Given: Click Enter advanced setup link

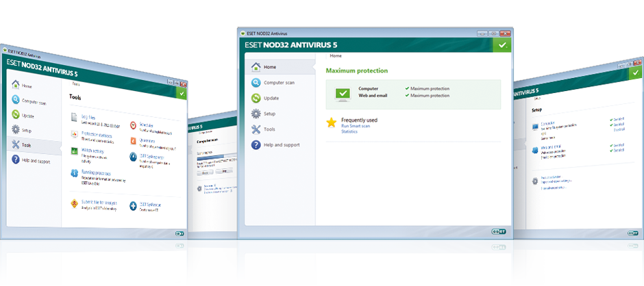Looking at the screenshot, I should 554,187.
